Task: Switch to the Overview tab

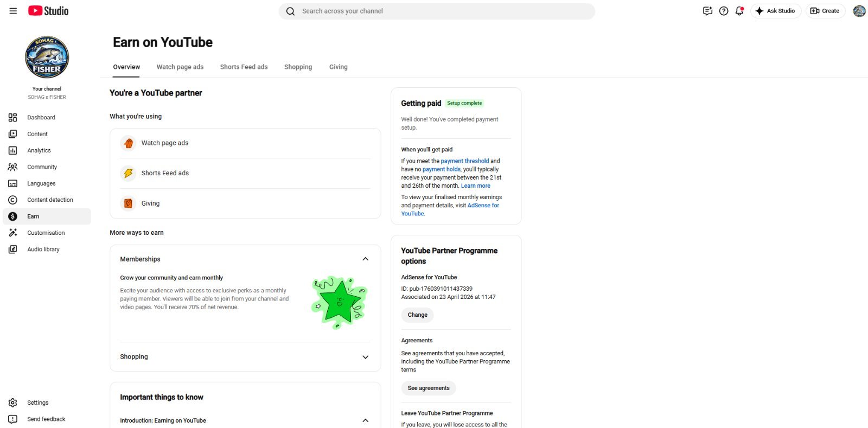Action: (126, 67)
